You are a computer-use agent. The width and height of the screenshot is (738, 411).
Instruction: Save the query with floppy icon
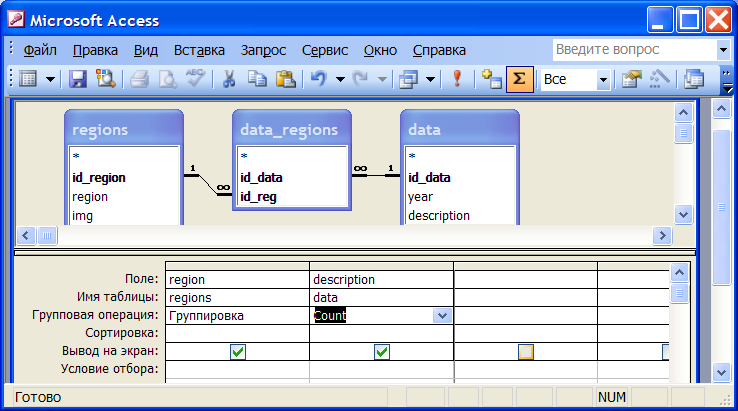point(78,79)
